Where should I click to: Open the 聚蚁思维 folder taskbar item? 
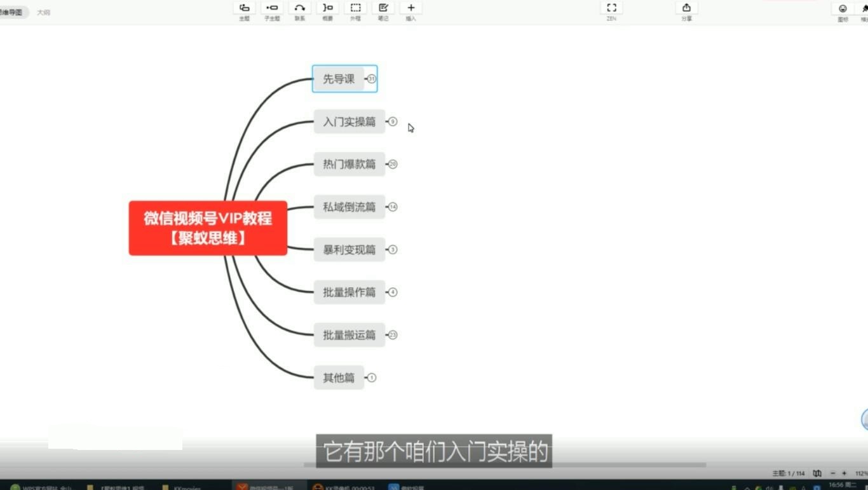click(x=116, y=487)
